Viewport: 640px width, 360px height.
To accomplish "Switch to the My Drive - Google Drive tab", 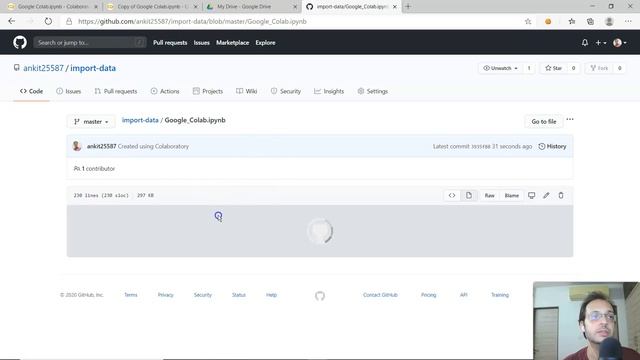I will 251,7.
